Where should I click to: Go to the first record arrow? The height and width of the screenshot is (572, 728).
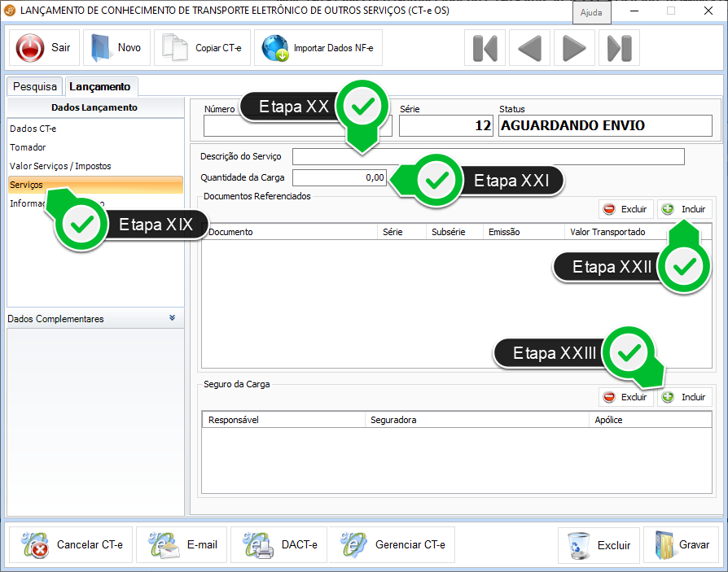point(485,48)
